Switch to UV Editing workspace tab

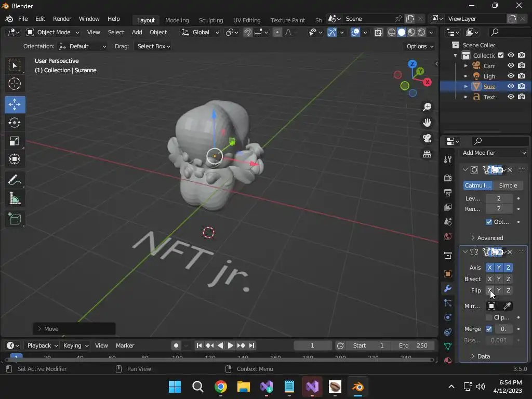click(247, 20)
